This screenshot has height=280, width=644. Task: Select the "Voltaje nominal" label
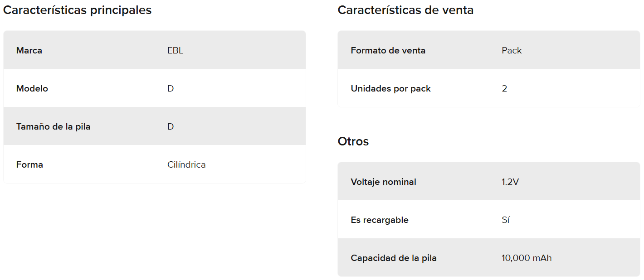coord(383,182)
